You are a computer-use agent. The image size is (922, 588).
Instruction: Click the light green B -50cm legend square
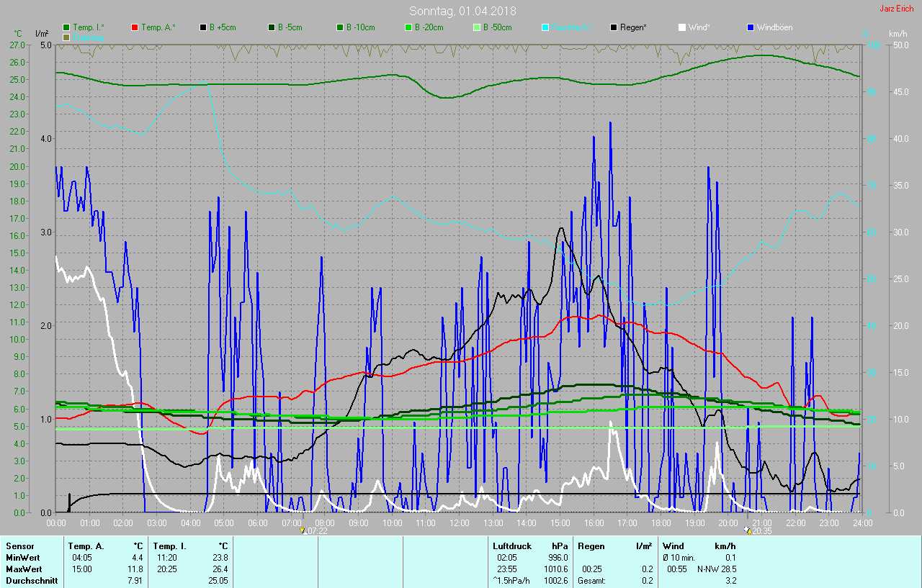tap(477, 27)
